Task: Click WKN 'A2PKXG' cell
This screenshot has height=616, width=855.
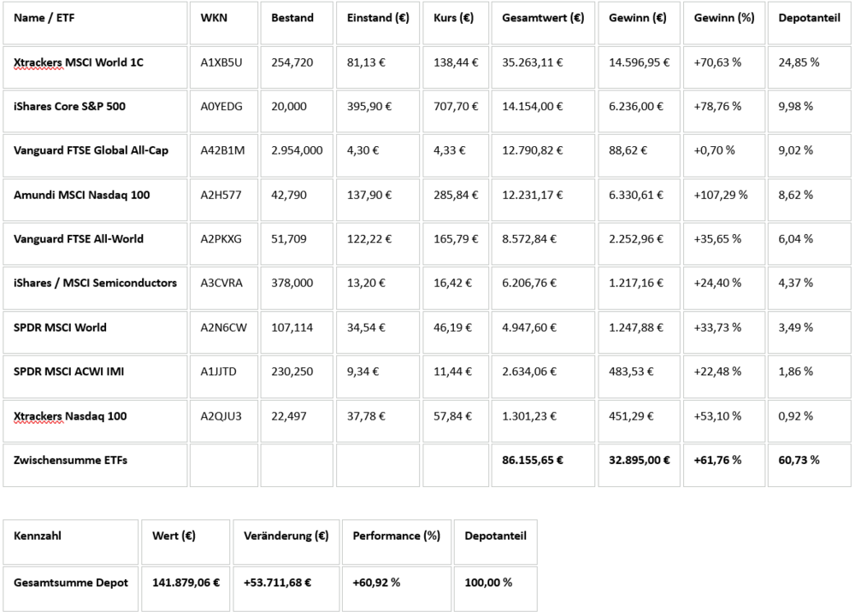Action: tap(223, 244)
